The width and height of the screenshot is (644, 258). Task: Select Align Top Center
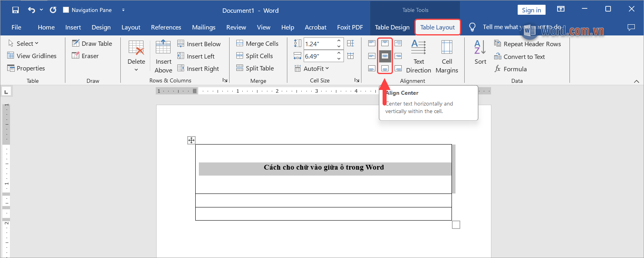click(x=385, y=43)
